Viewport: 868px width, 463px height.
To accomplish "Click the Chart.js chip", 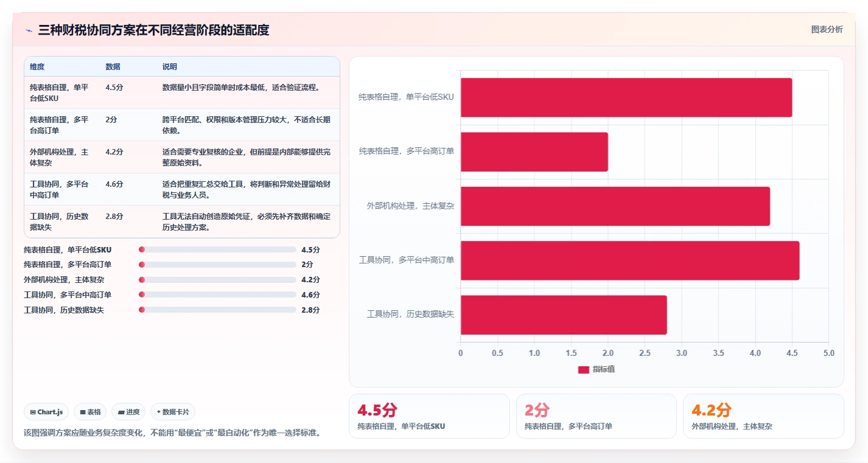I will coord(47,412).
